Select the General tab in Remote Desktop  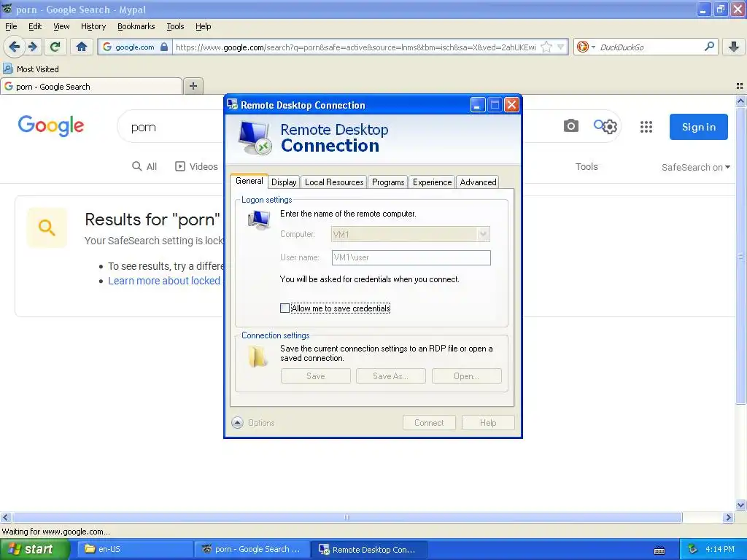249,181
